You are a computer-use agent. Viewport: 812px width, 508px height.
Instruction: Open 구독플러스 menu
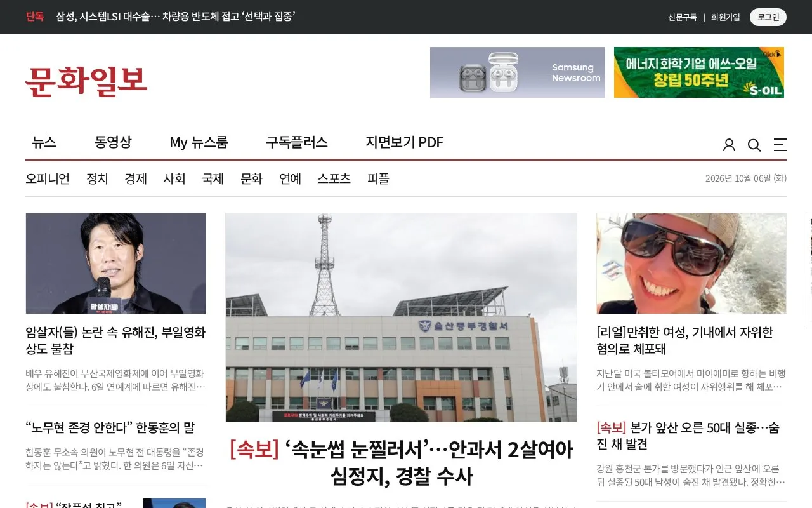pos(296,142)
